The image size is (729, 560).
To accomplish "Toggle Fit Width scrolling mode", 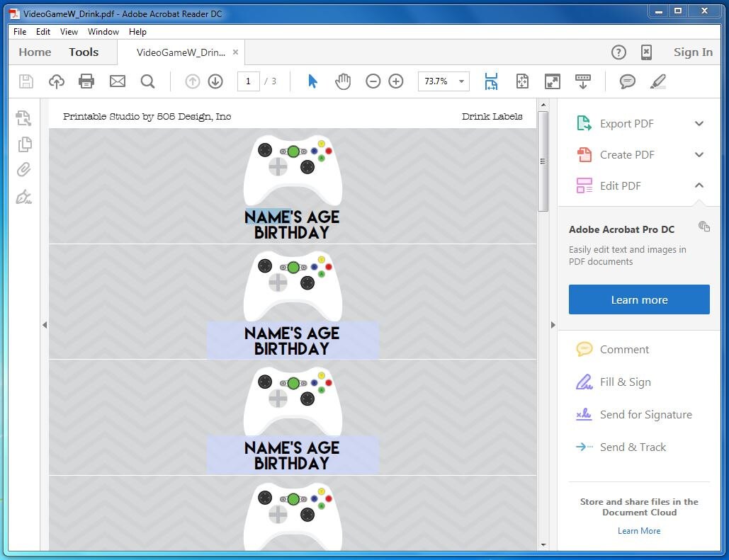I will click(491, 81).
